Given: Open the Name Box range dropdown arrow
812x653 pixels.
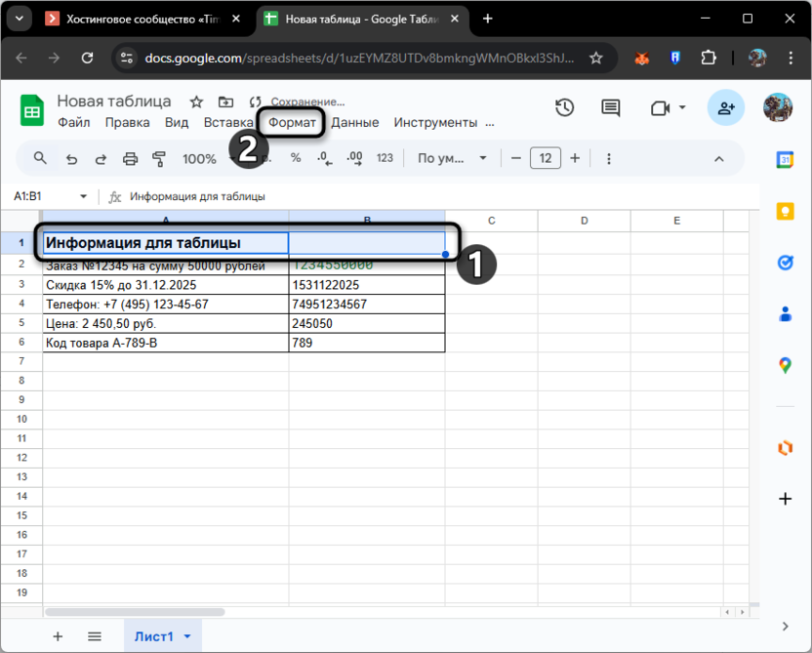Looking at the screenshot, I should (83, 196).
